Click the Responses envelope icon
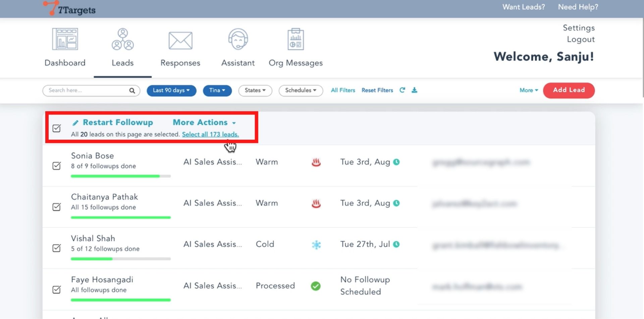Screen dimensions: 644x319 click(x=180, y=41)
